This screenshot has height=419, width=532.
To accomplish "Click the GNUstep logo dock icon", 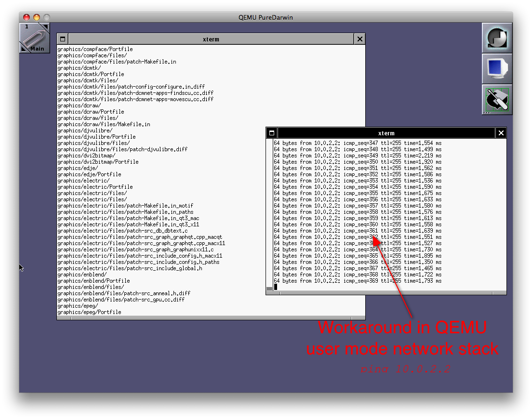I will [x=497, y=38].
